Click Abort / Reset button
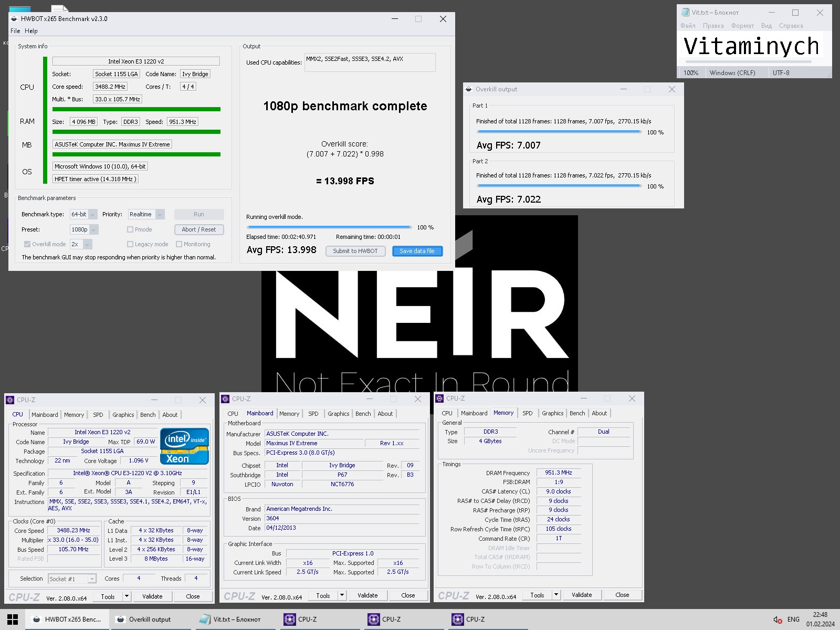Viewport: 840px width, 630px height. point(199,229)
